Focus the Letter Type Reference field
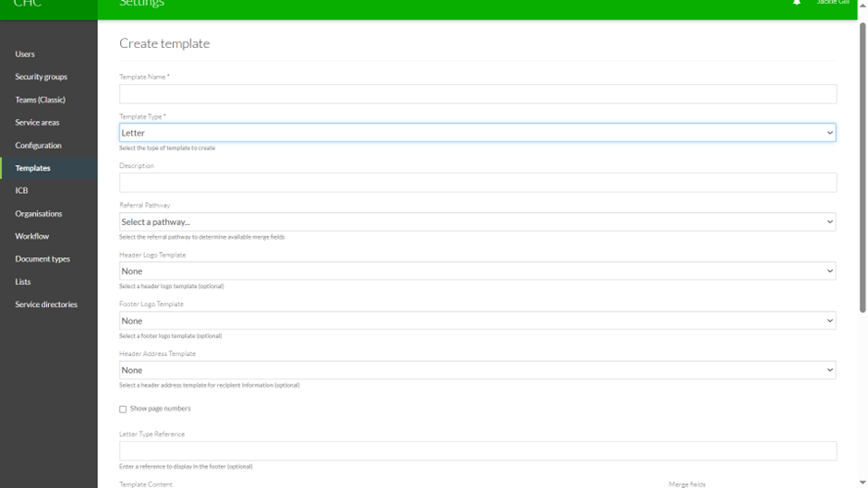 (x=477, y=450)
